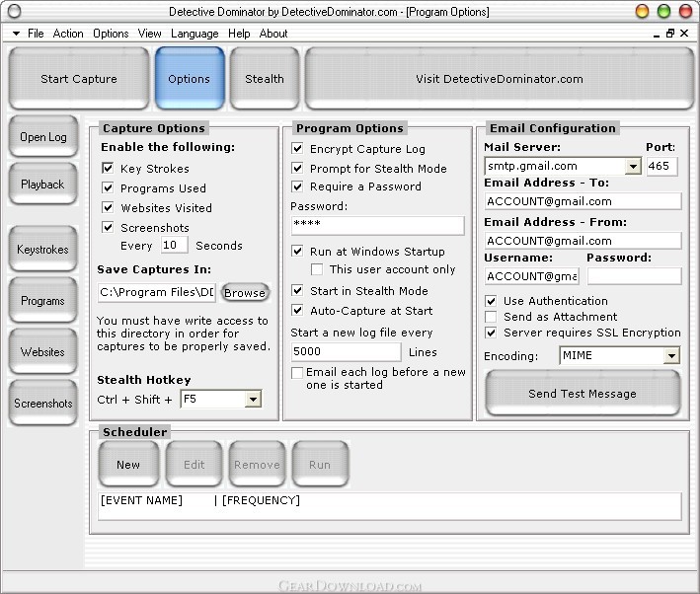The image size is (700, 594).
Task: Toggle Server requires SSL Encryption
Action: tap(491, 333)
